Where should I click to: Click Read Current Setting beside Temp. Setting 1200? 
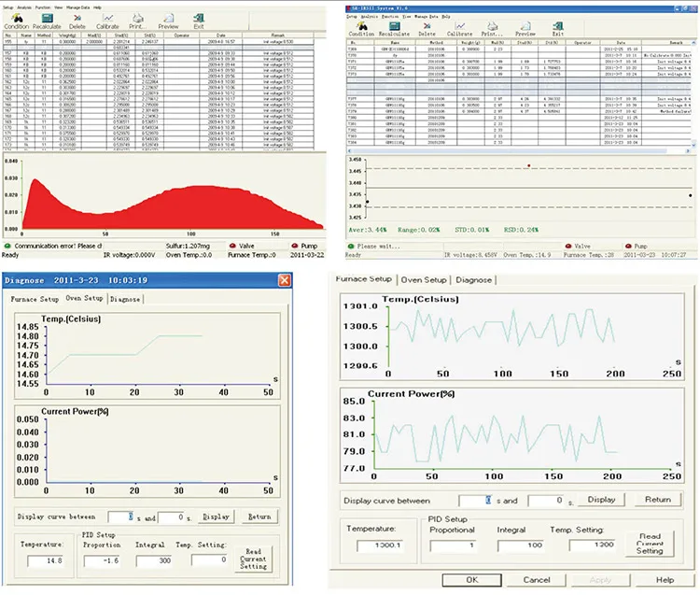click(650, 544)
